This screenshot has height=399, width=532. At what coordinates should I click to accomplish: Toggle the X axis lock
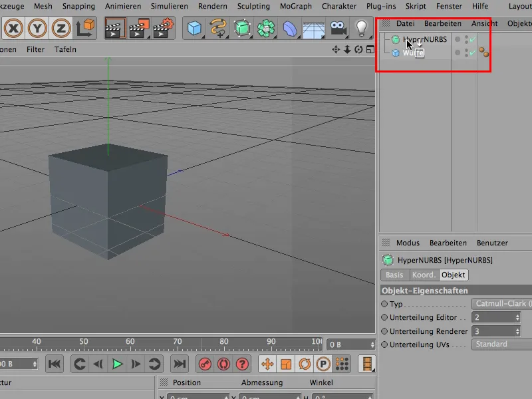[x=13, y=28]
